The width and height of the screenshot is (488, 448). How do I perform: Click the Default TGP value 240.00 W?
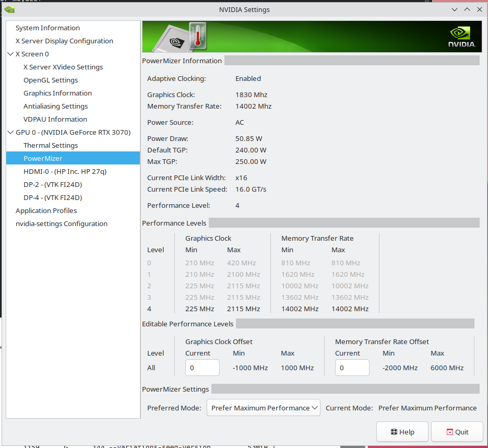(251, 150)
